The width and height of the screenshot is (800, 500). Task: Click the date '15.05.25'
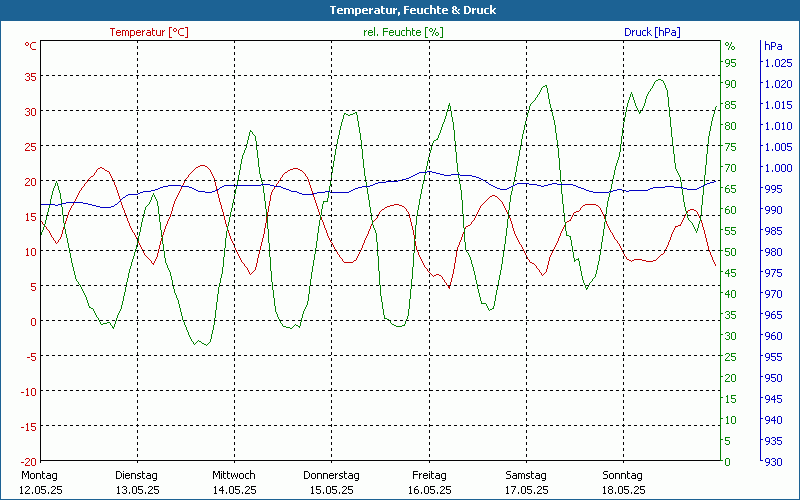[332, 490]
